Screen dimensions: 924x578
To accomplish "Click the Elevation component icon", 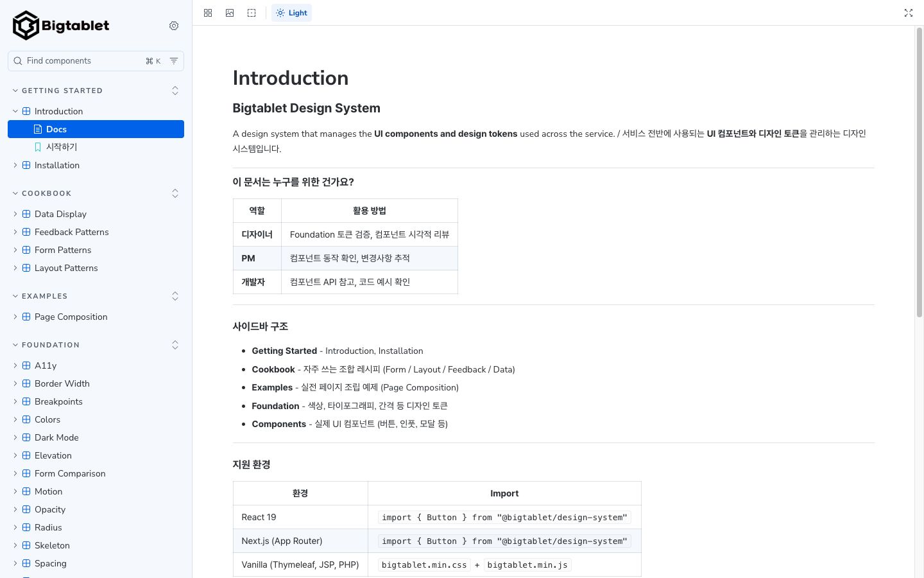I will pyautogui.click(x=26, y=455).
